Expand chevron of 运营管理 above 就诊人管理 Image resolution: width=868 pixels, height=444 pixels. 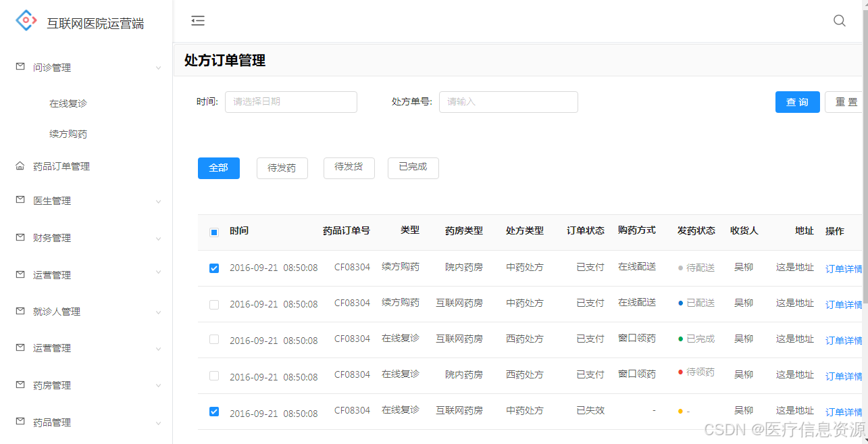(158, 272)
